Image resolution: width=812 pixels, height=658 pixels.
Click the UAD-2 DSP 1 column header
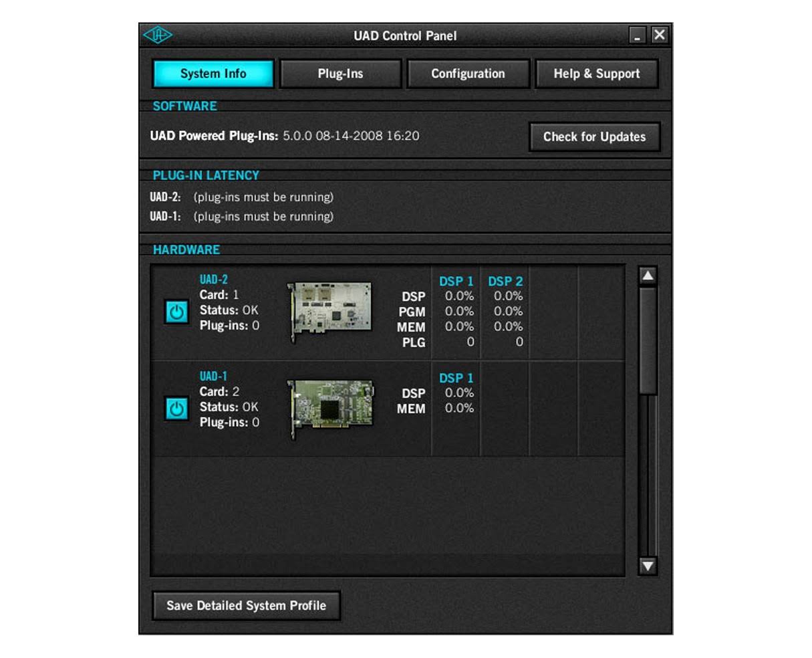point(456,282)
